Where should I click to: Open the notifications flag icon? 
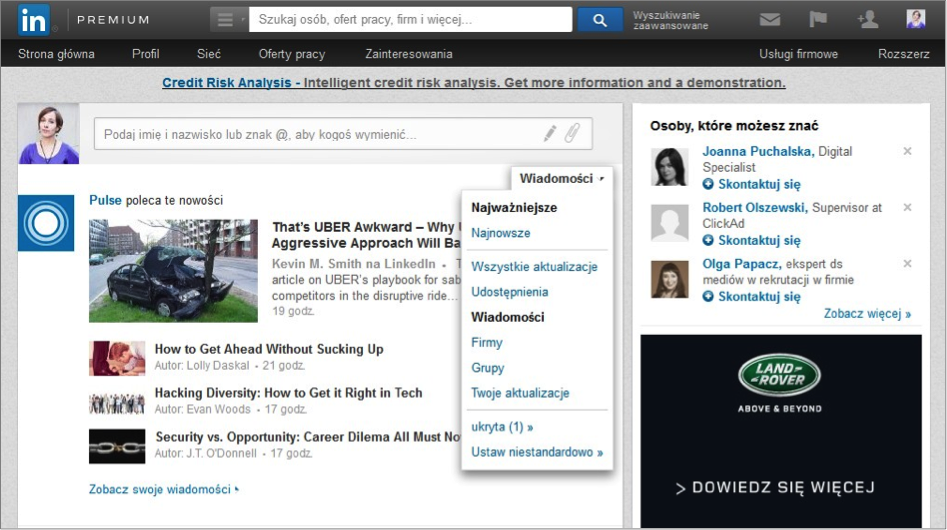(818, 19)
